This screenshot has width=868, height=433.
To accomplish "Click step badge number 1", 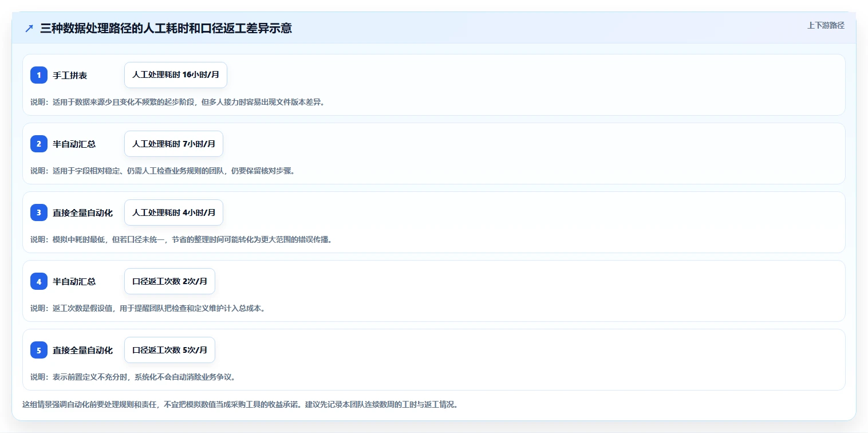I will pyautogui.click(x=39, y=75).
